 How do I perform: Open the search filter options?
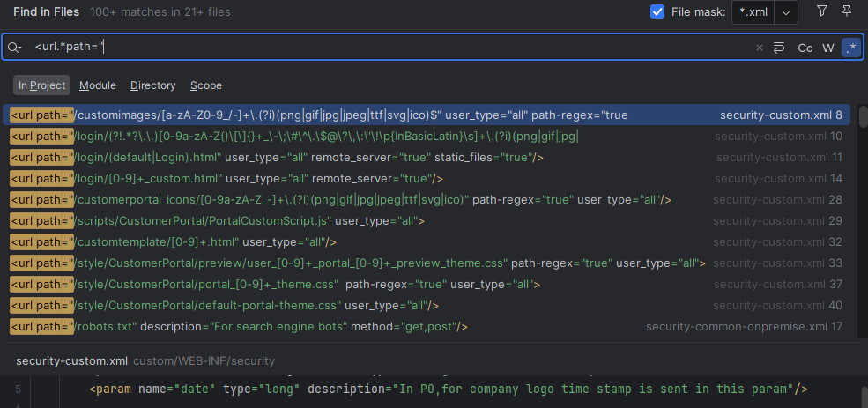click(x=822, y=11)
